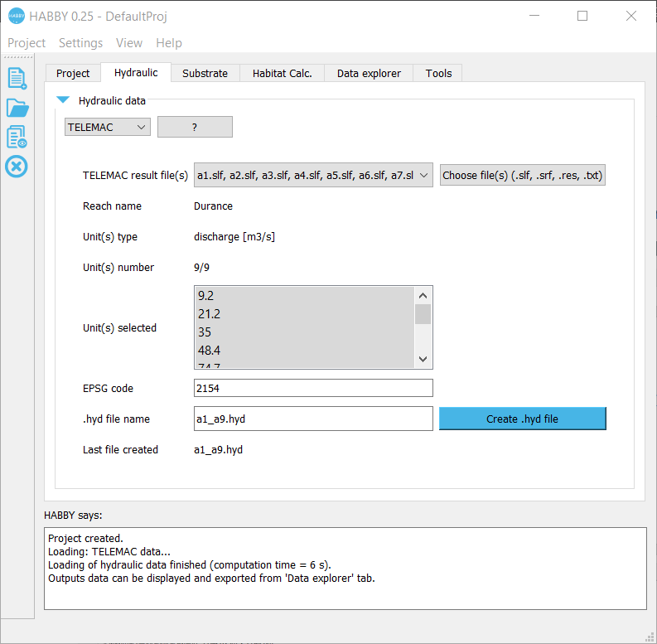Open the View menu
The width and height of the screenshot is (657, 644).
click(129, 43)
